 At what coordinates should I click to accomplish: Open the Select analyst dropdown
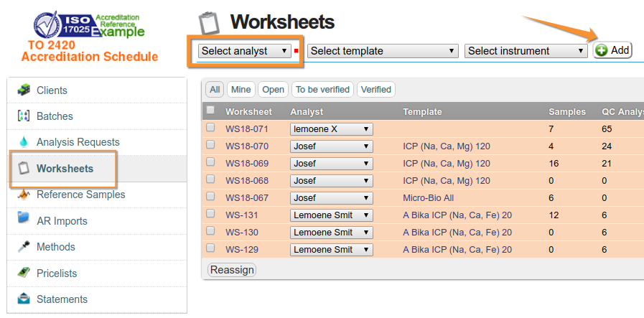244,51
